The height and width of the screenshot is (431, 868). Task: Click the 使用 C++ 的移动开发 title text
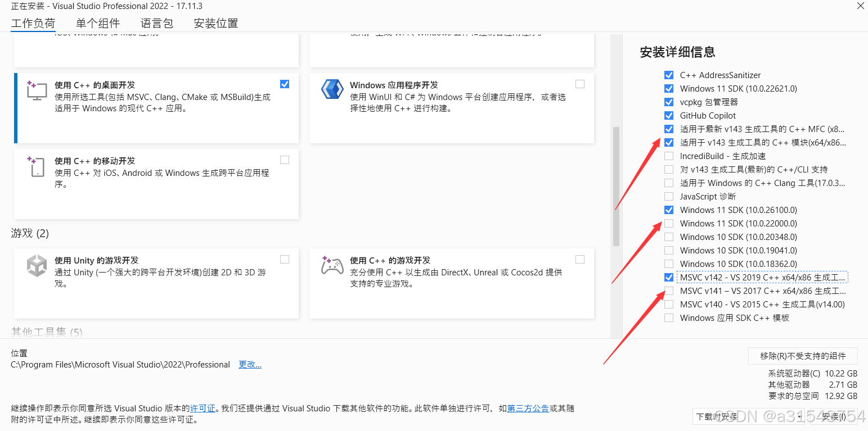pos(95,161)
